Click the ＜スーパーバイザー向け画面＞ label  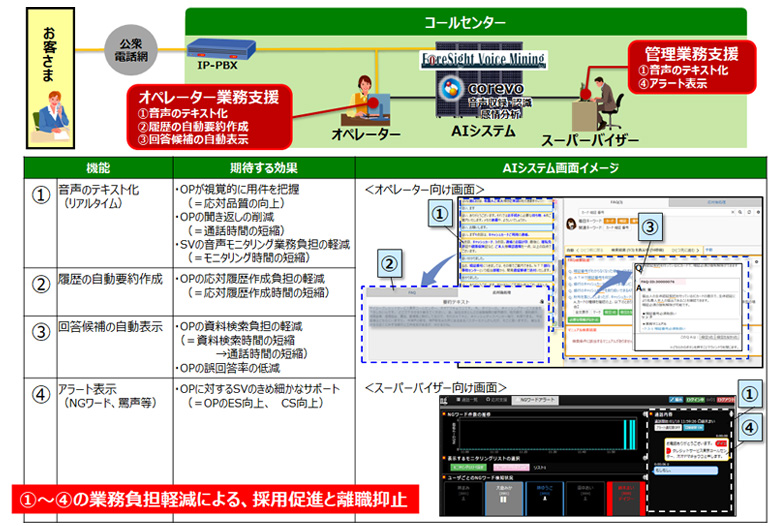click(436, 387)
